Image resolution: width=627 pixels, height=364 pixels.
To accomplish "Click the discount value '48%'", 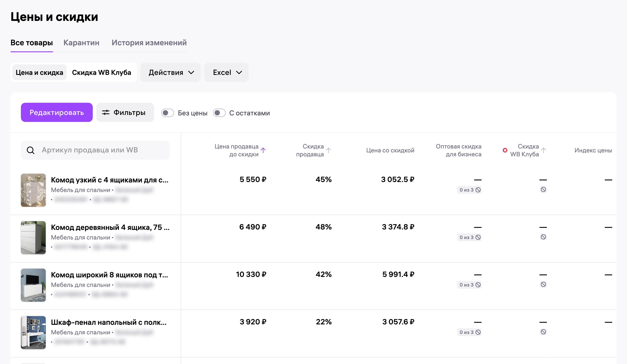I will coord(324,227).
